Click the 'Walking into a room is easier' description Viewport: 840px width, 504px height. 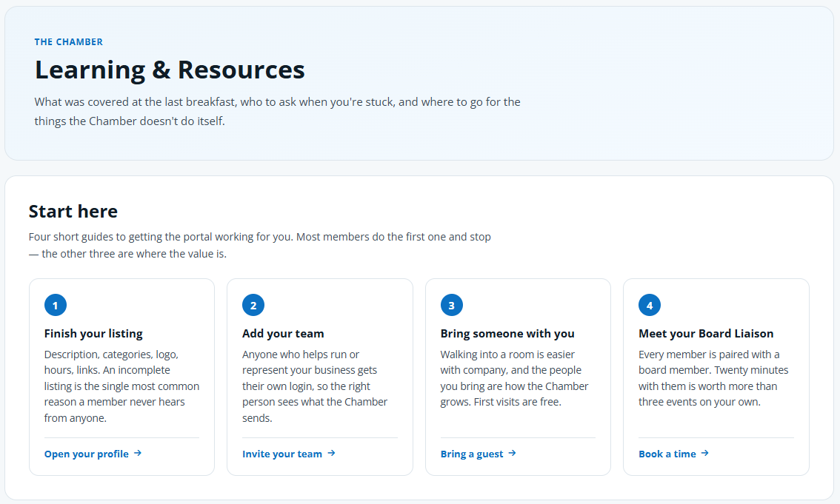click(x=514, y=377)
